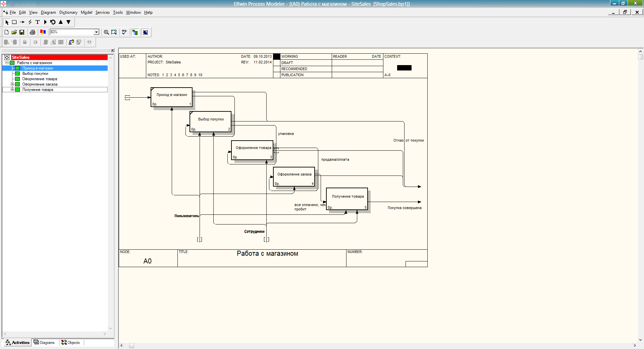Expand the Оформление заказа tree node
This screenshot has width=644, height=349.
12,84
